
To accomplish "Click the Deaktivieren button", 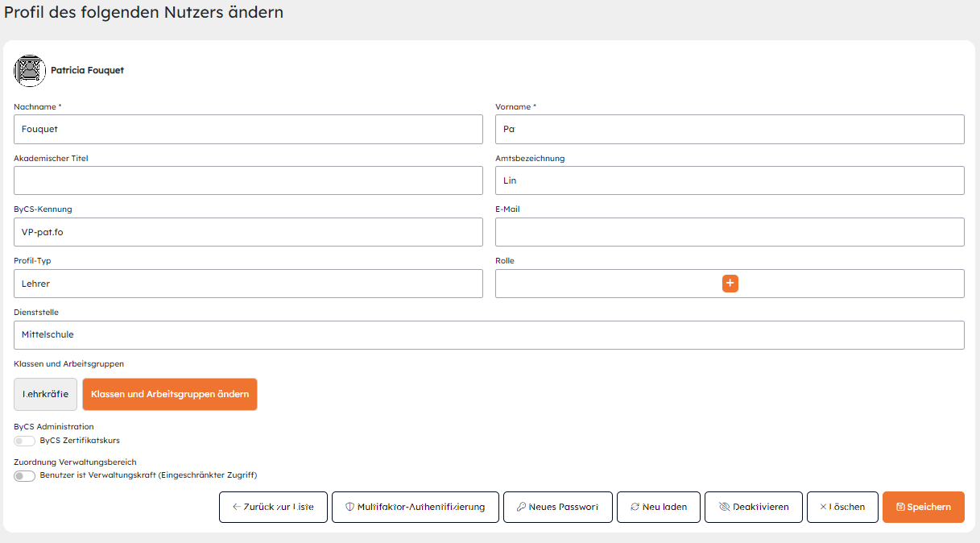I will tap(753, 508).
